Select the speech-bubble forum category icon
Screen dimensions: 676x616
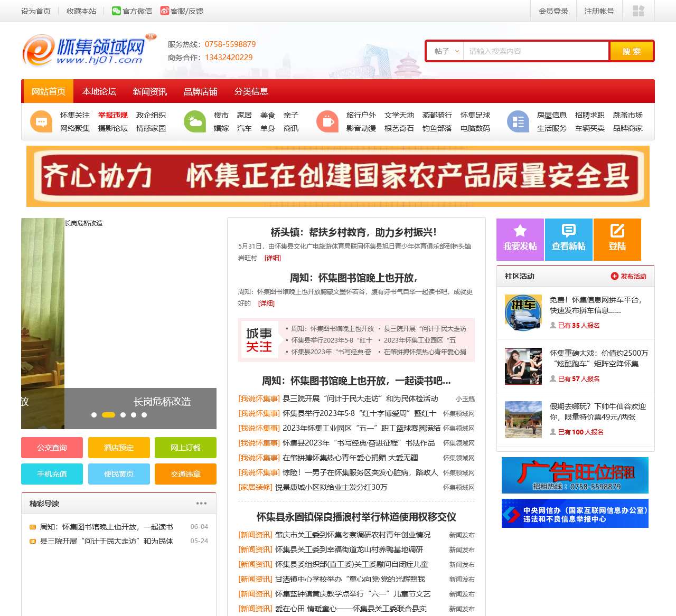[x=41, y=121]
